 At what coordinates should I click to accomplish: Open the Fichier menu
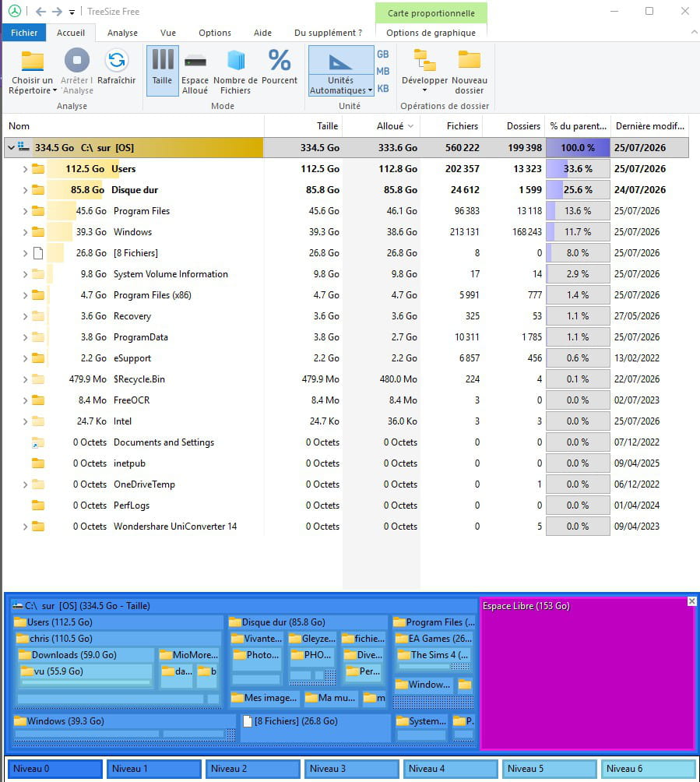[x=24, y=33]
